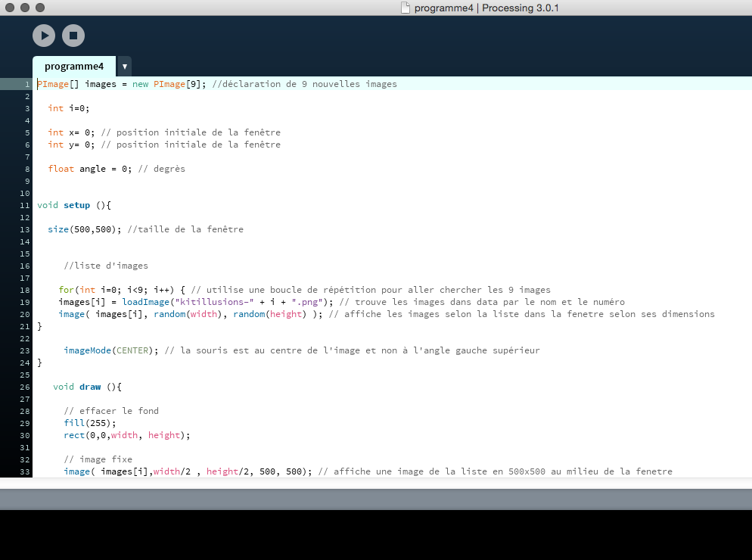This screenshot has height=560, width=752.
Task: Click comment "//liste d'images"
Action: pyautogui.click(x=106, y=266)
